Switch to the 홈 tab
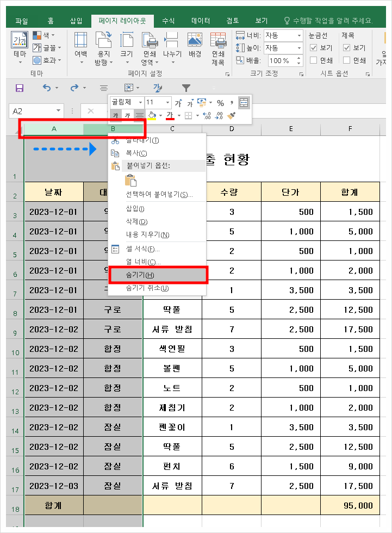 (51, 21)
